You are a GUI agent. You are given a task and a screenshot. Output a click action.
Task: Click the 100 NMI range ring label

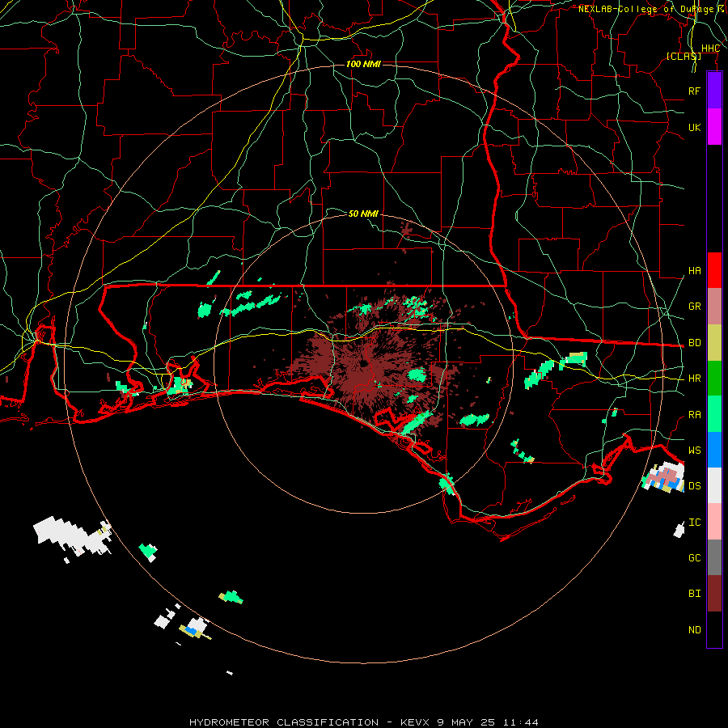tap(363, 64)
